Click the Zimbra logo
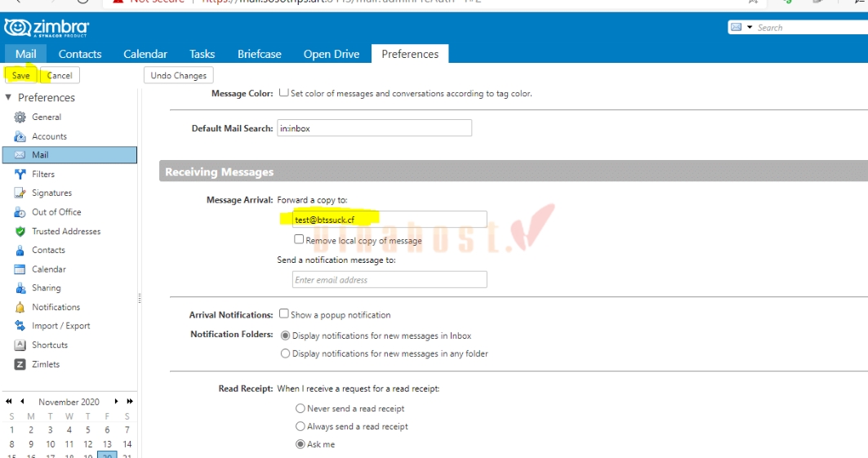The width and height of the screenshot is (868, 458). (47, 28)
